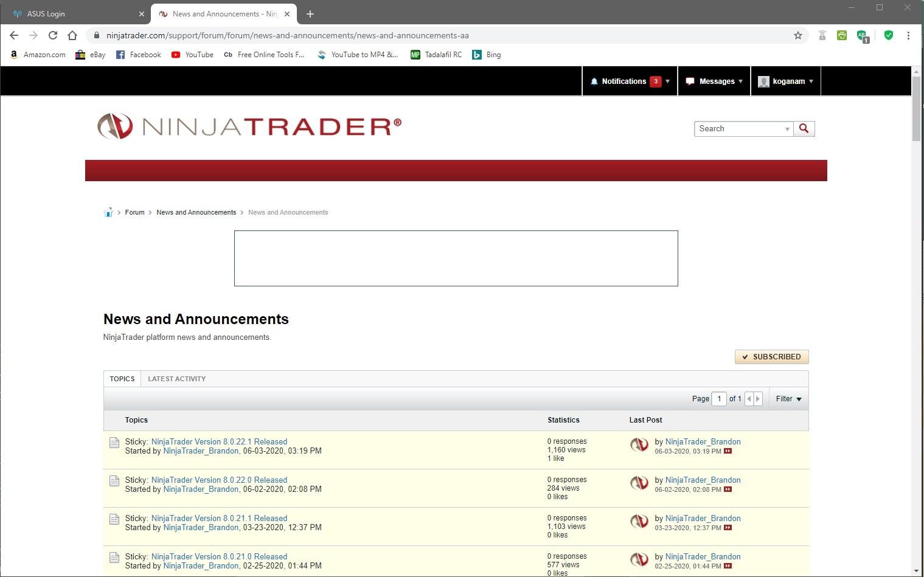The width and height of the screenshot is (924, 577).
Task: Click the NinjaTrader logo
Action: click(x=249, y=126)
